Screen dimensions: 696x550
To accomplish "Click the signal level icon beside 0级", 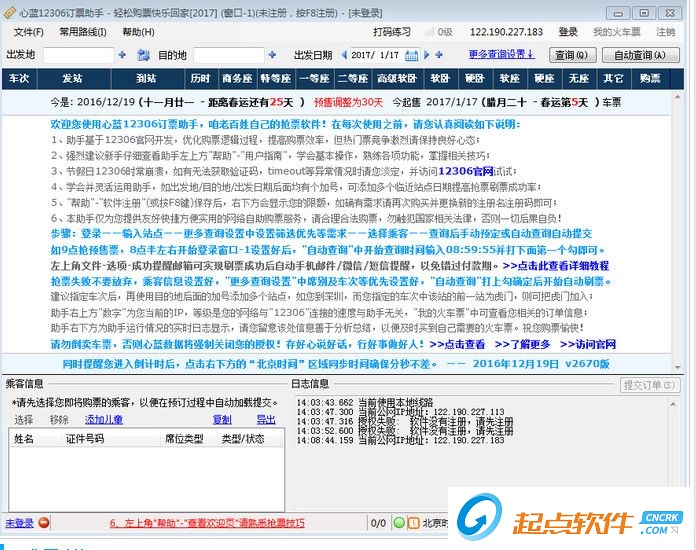I will click(429, 32).
